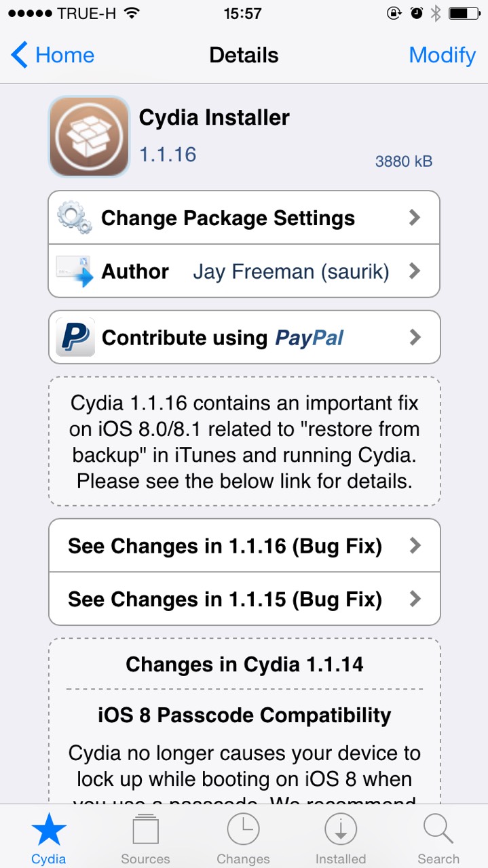Open the Cydia star tab
The image size is (488, 868).
coord(49,840)
